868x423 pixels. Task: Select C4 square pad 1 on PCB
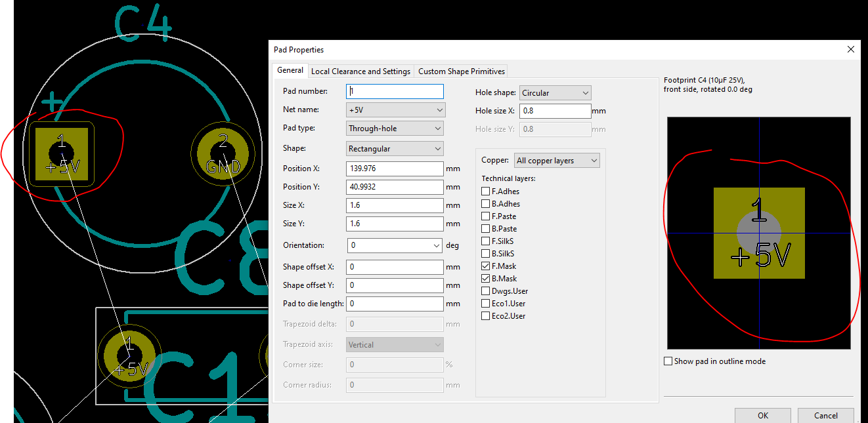[x=62, y=155]
